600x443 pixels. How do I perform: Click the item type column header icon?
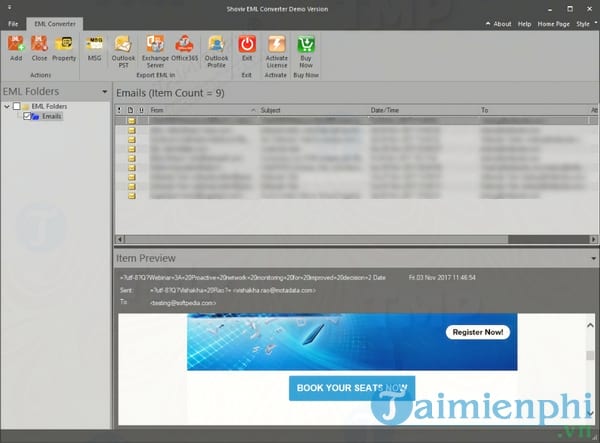(130, 110)
